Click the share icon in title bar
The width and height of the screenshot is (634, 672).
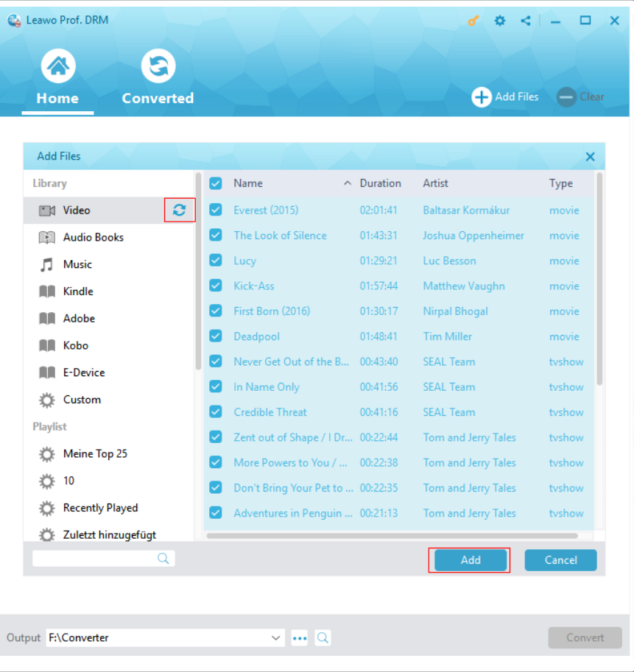tap(526, 21)
